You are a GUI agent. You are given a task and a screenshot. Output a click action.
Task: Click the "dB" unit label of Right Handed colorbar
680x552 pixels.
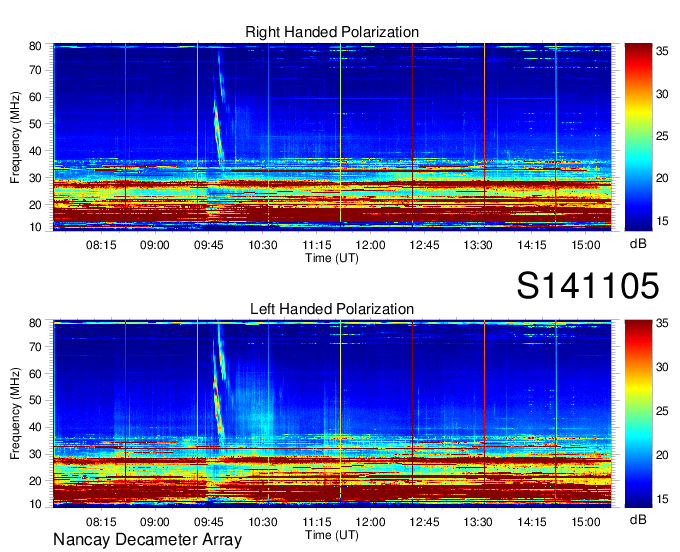(638, 244)
